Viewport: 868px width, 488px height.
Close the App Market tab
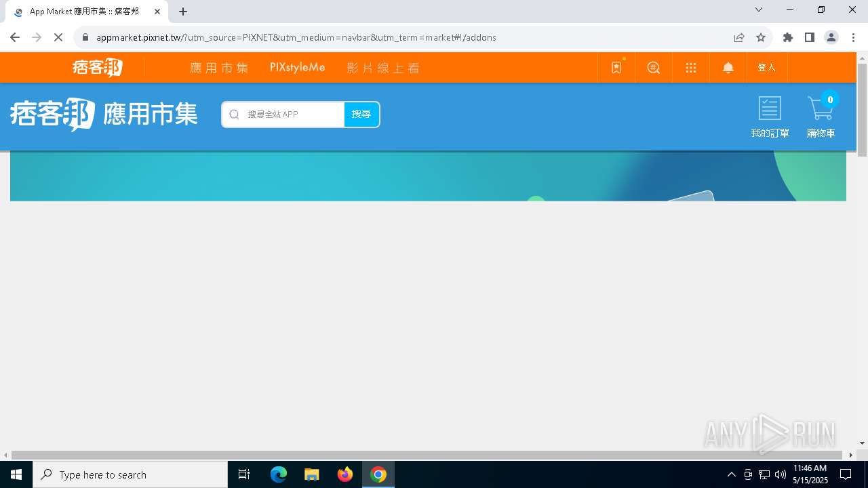pyautogui.click(x=157, y=12)
